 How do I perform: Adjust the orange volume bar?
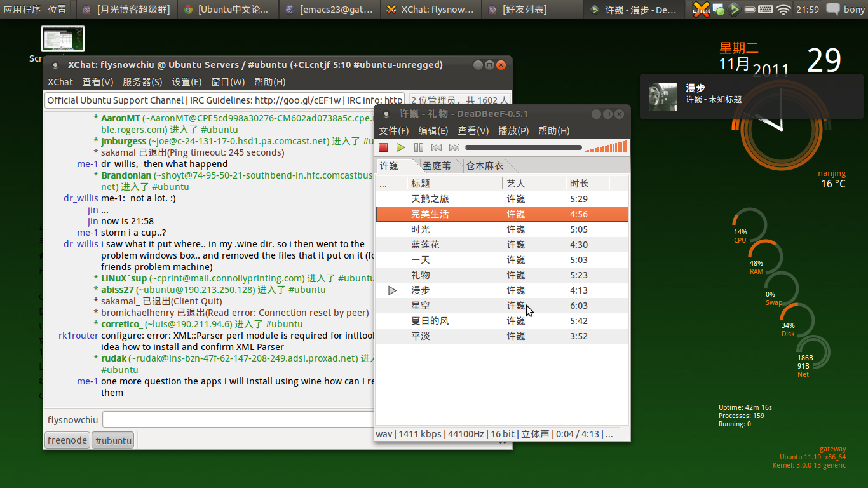(606, 147)
